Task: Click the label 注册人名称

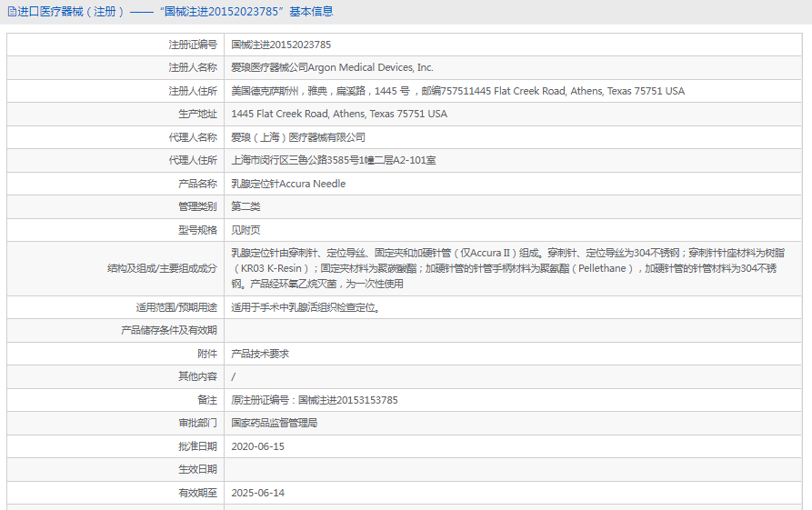Action: tap(193, 67)
